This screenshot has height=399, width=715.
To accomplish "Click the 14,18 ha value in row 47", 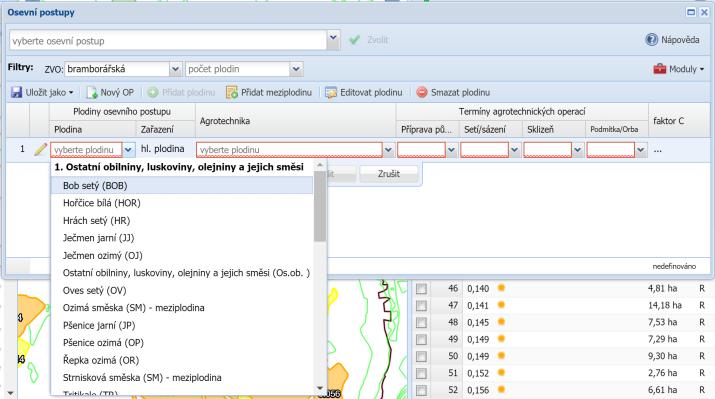I will point(665,305).
